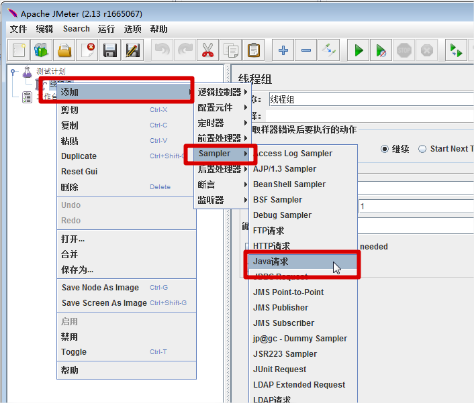Click the Close test plan icon

coord(87,51)
